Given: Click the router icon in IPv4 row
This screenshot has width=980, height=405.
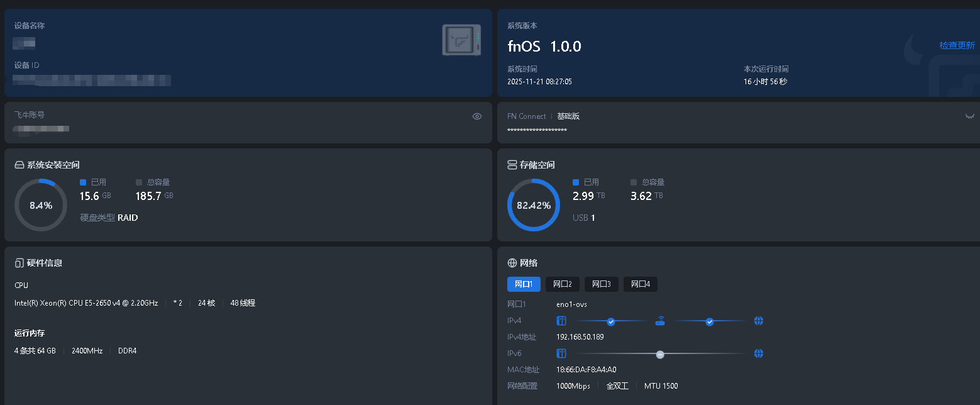Looking at the screenshot, I should 660,321.
